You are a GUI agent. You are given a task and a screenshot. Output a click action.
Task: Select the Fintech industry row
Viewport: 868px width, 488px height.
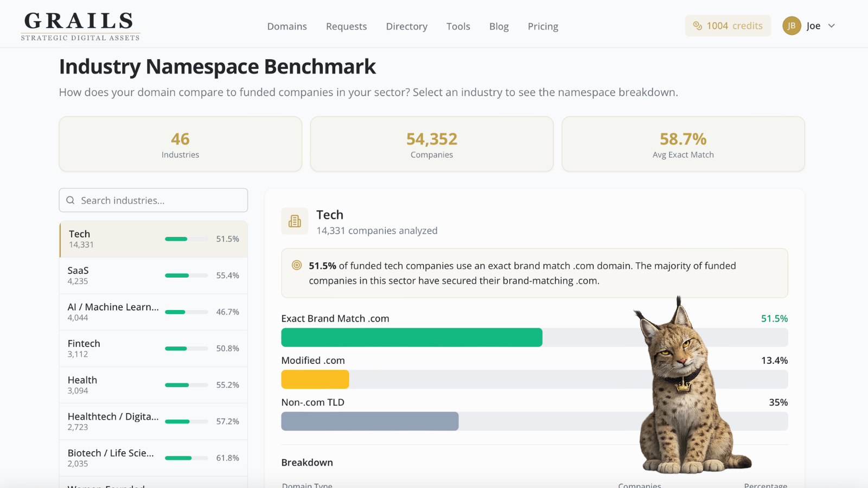tap(154, 349)
